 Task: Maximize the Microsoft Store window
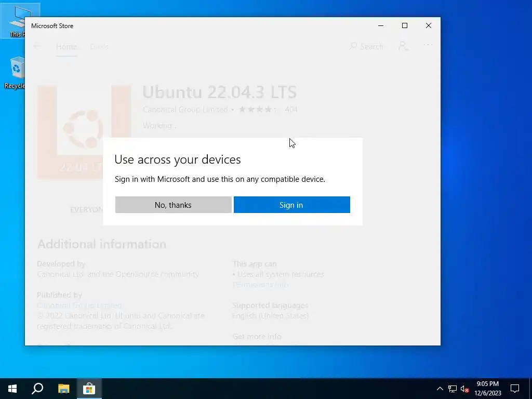(x=404, y=25)
